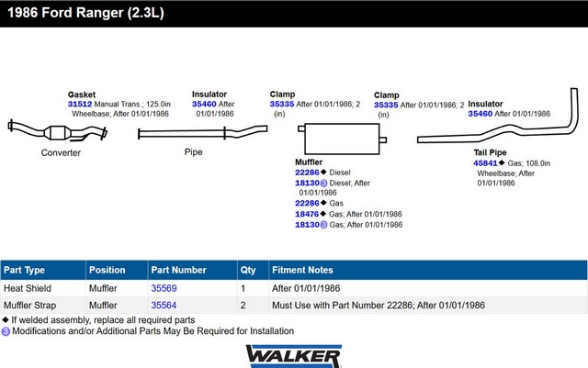Click the diamond symbol next to 45841
This screenshot has width=588, height=368.
[502, 162]
